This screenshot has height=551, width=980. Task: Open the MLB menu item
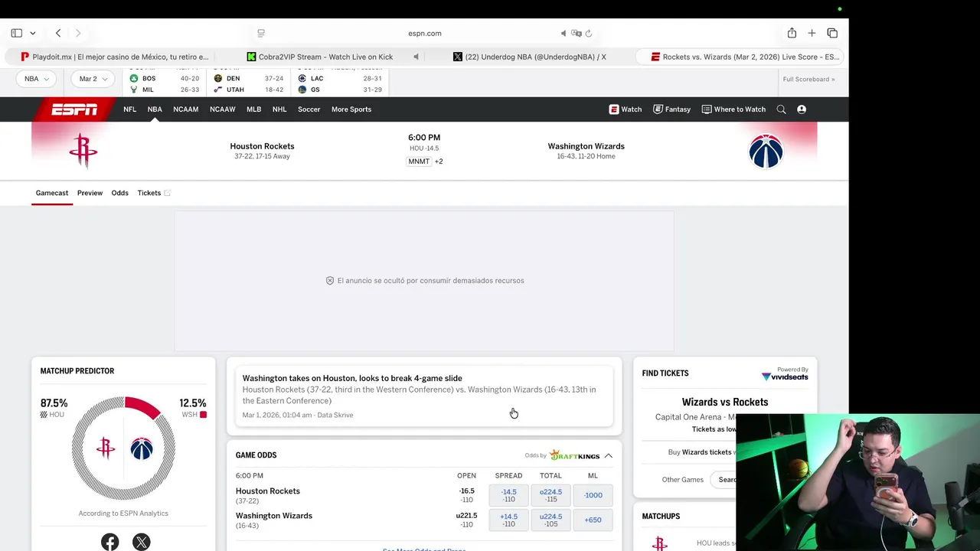point(253,109)
